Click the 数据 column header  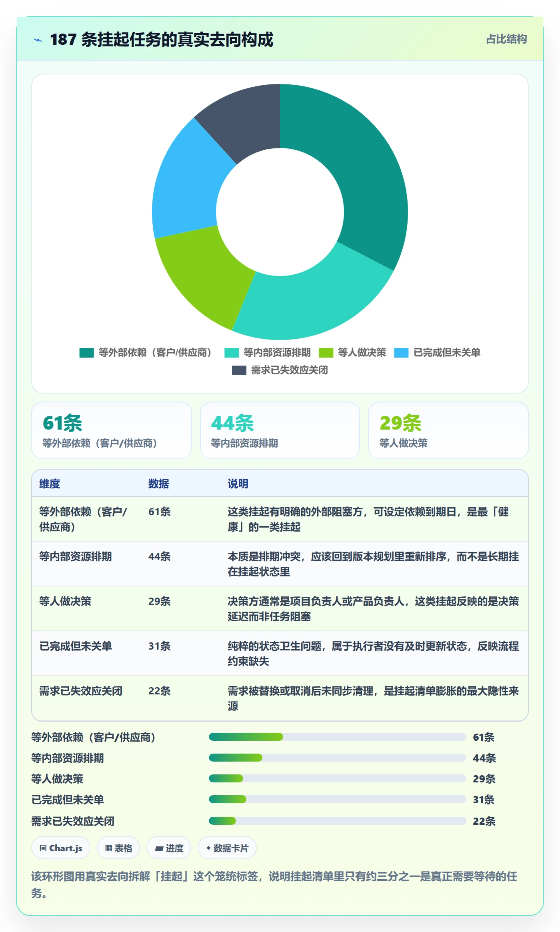click(x=159, y=484)
